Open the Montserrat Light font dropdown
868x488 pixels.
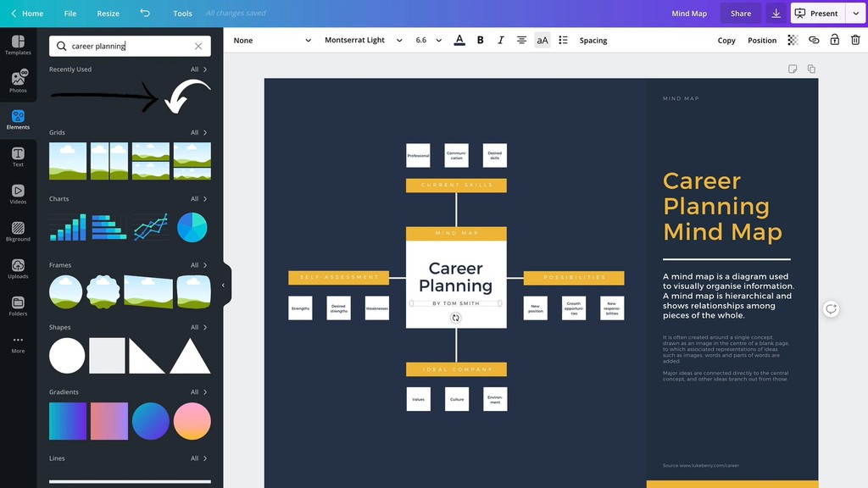click(363, 40)
